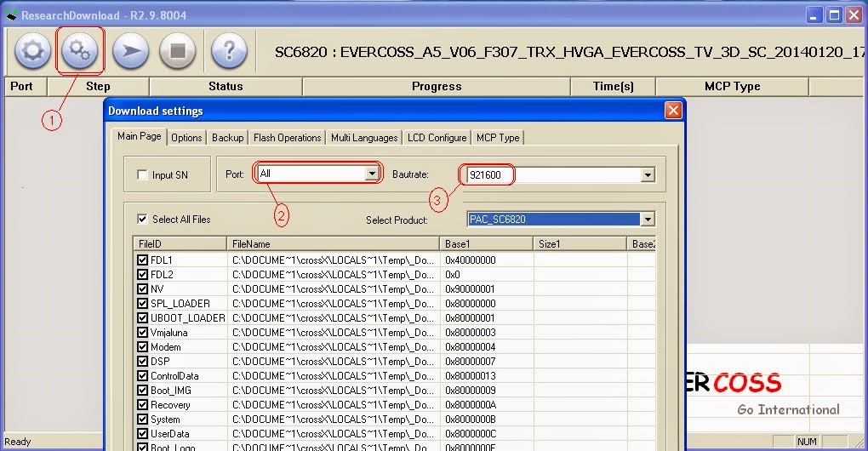Click the Size1 column header
868x451 pixels.
pyautogui.click(x=580, y=244)
